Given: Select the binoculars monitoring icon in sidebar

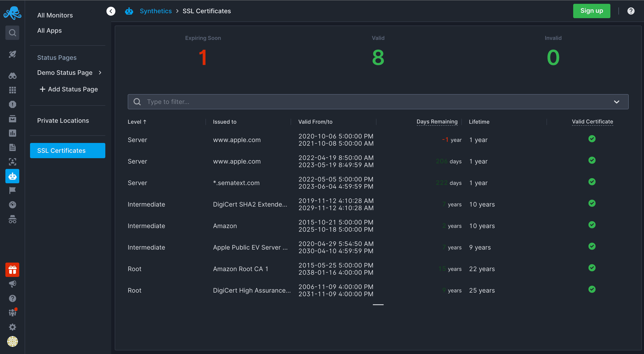Looking at the screenshot, I should [12, 76].
